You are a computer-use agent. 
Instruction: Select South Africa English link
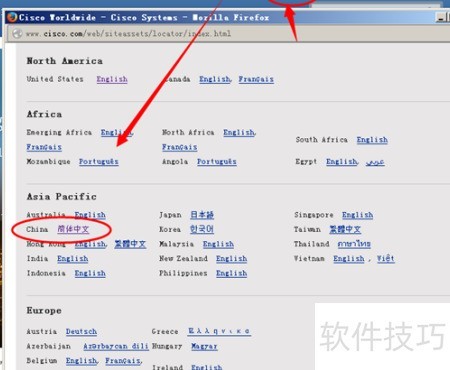372,140
